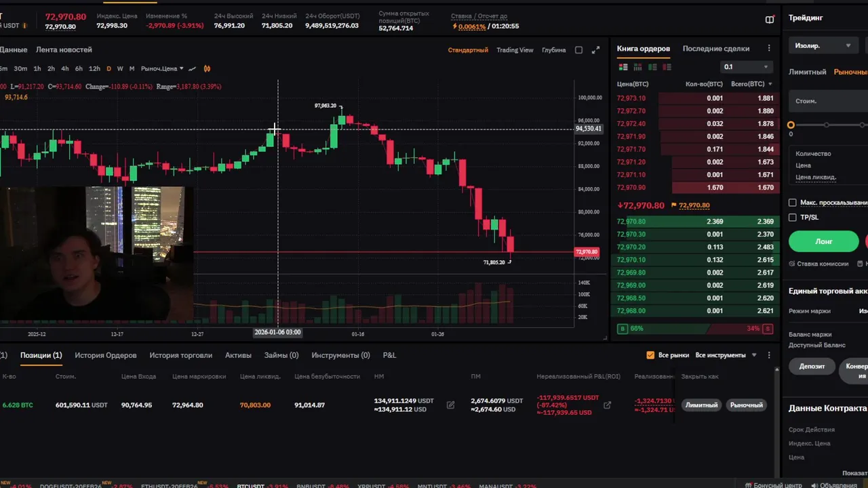Switch to Последние сделки tab
868x488 pixels.
click(715, 49)
